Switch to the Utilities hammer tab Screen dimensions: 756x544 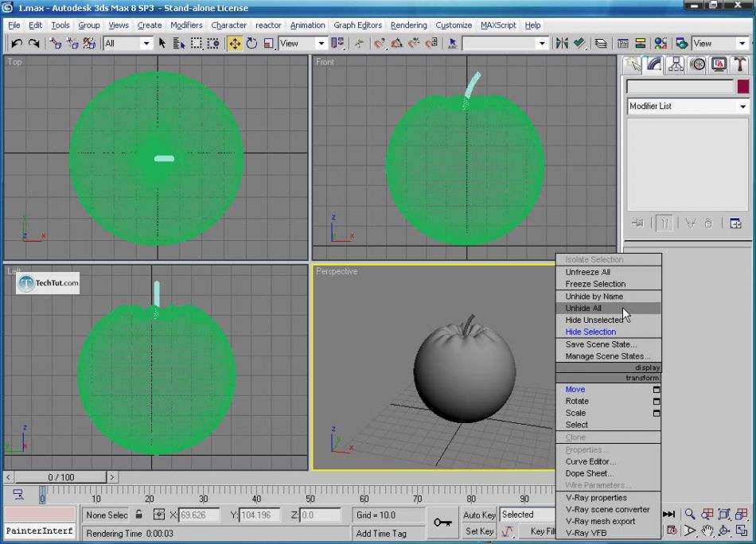740,64
